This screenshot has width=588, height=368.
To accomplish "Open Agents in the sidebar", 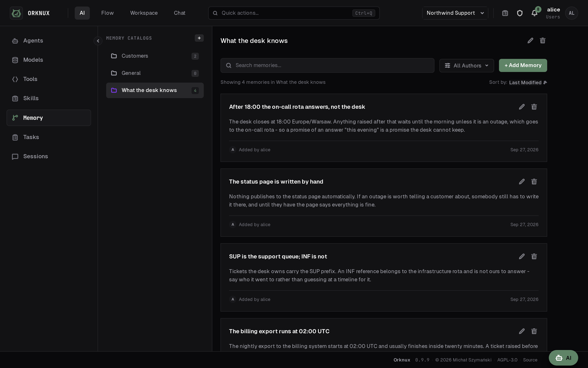I will [x=49, y=41].
